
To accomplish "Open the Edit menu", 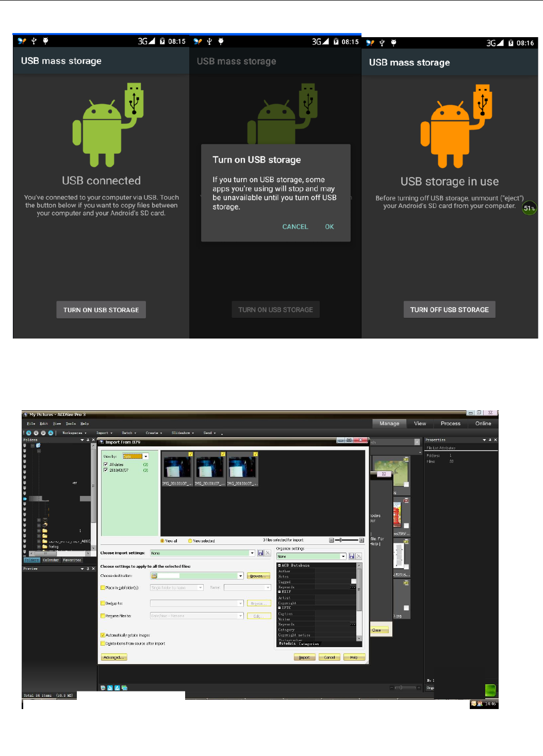I will 44,424.
